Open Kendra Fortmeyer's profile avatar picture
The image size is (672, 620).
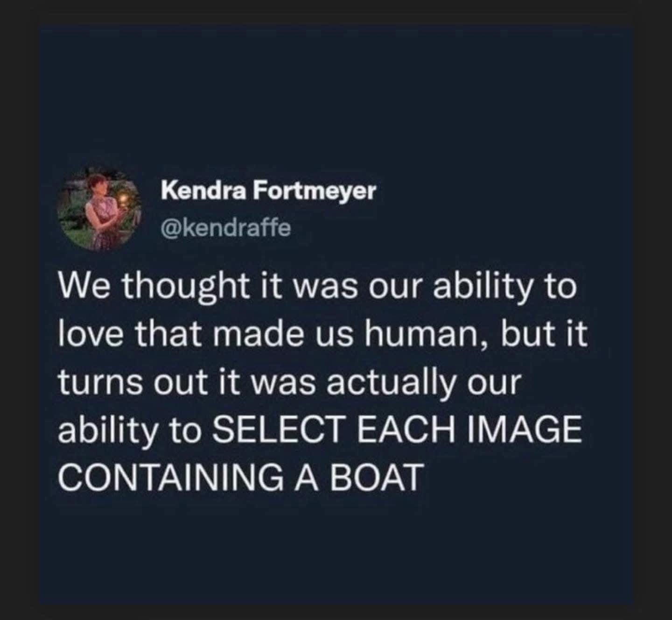pyautogui.click(x=100, y=209)
